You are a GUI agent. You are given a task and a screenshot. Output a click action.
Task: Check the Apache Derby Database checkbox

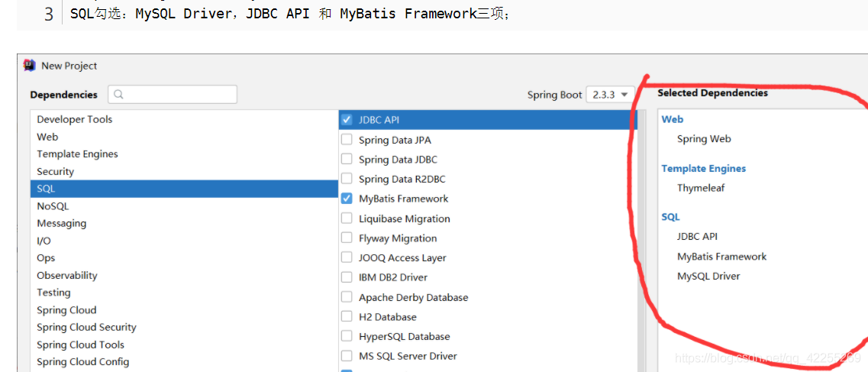pyautogui.click(x=347, y=296)
